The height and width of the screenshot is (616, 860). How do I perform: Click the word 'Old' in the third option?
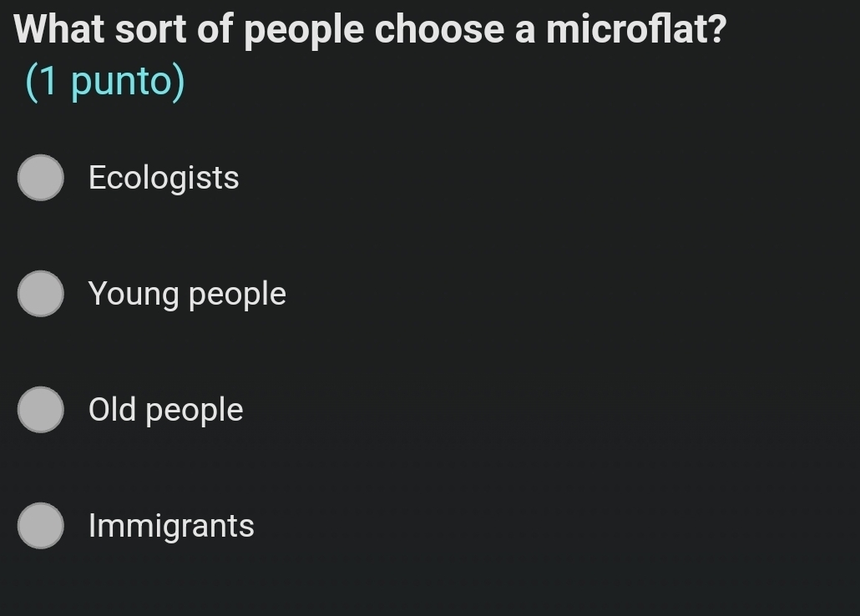pos(112,410)
